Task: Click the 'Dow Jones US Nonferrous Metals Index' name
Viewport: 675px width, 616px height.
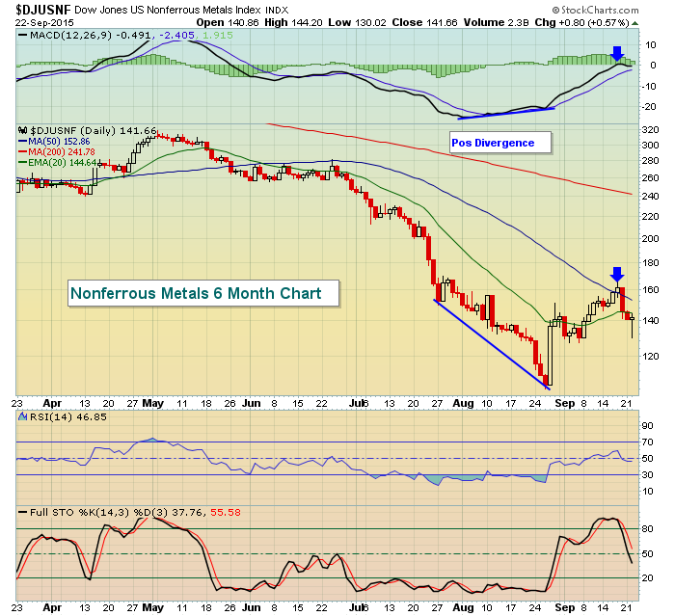Action: point(168,10)
